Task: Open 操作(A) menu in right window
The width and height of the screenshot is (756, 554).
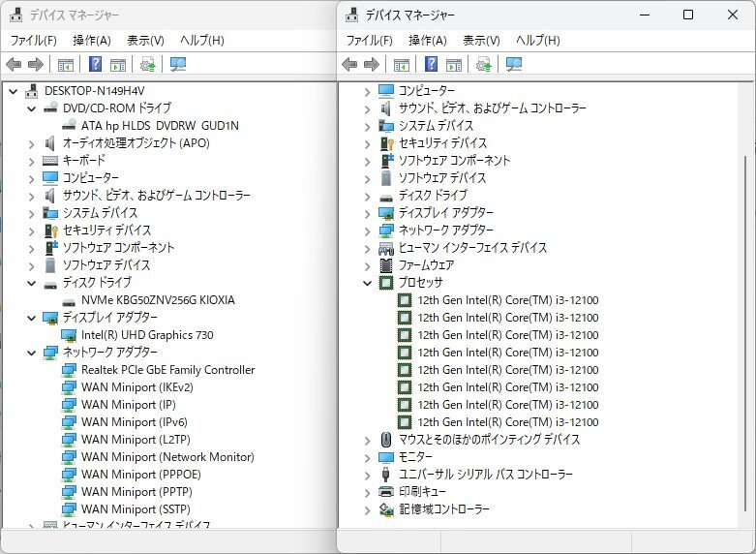Action: pos(428,40)
